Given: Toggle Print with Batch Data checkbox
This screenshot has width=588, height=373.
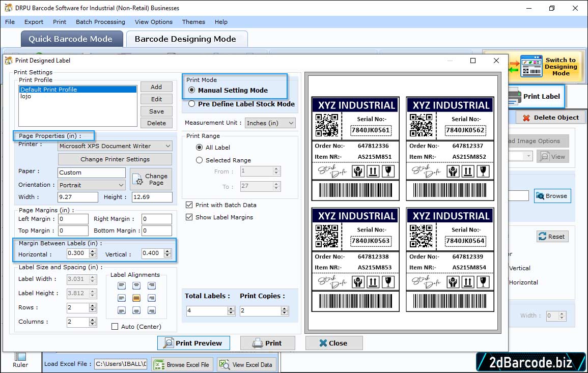Looking at the screenshot, I should (189, 205).
